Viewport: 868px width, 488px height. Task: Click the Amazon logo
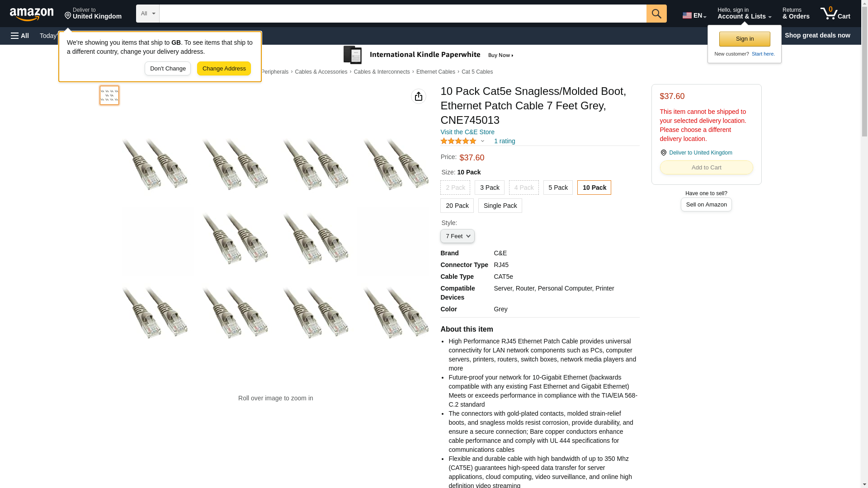(x=32, y=14)
